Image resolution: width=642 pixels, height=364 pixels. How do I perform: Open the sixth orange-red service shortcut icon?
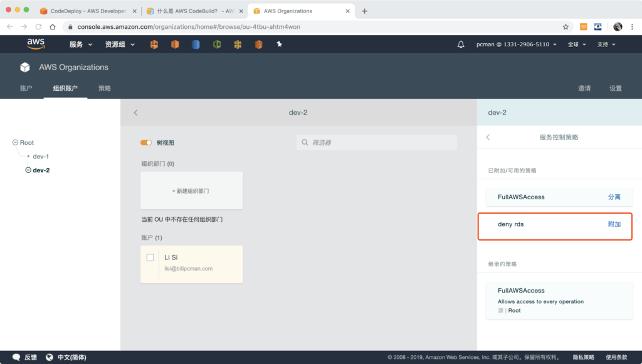[258, 44]
